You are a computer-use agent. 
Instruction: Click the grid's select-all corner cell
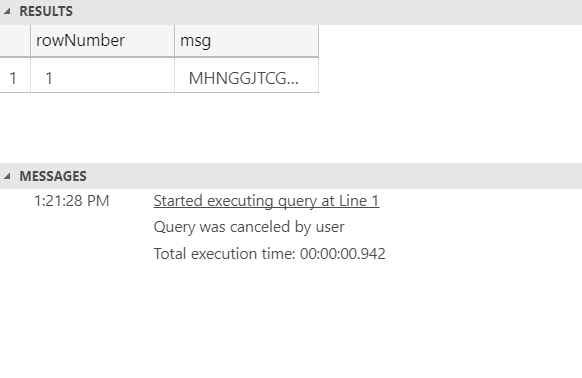(x=15, y=41)
